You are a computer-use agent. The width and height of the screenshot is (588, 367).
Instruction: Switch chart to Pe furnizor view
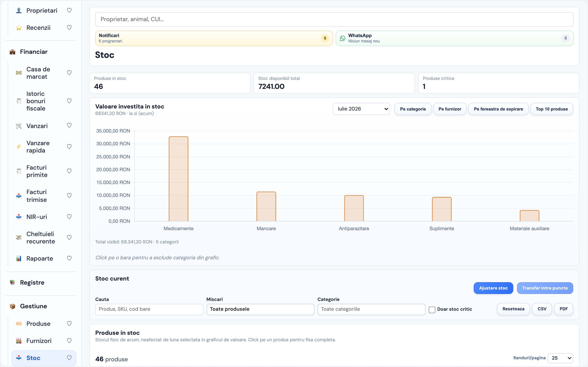pos(450,109)
